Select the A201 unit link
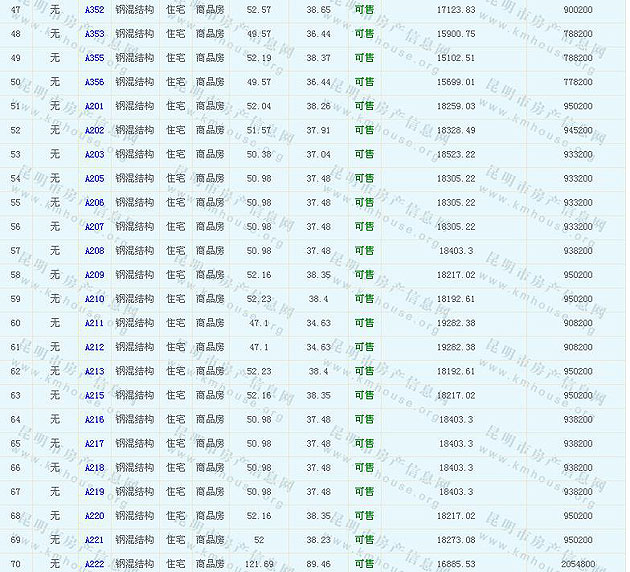This screenshot has width=630, height=572. tap(94, 106)
